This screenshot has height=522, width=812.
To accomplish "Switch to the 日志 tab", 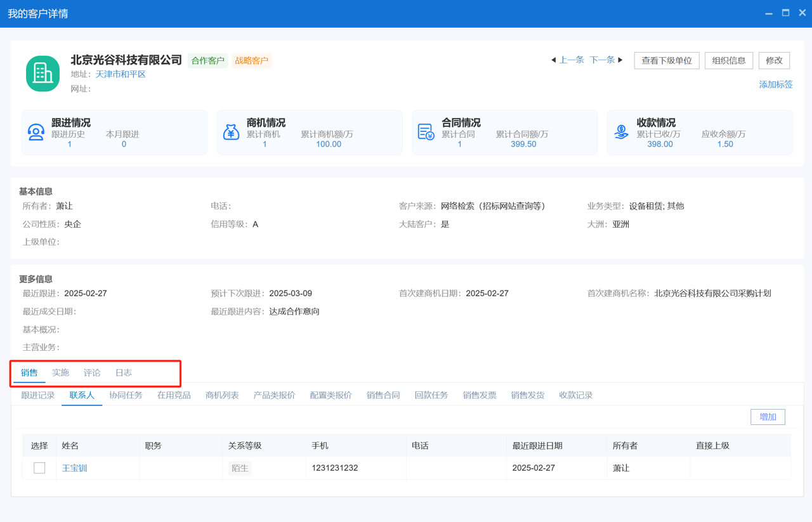I will (x=123, y=372).
